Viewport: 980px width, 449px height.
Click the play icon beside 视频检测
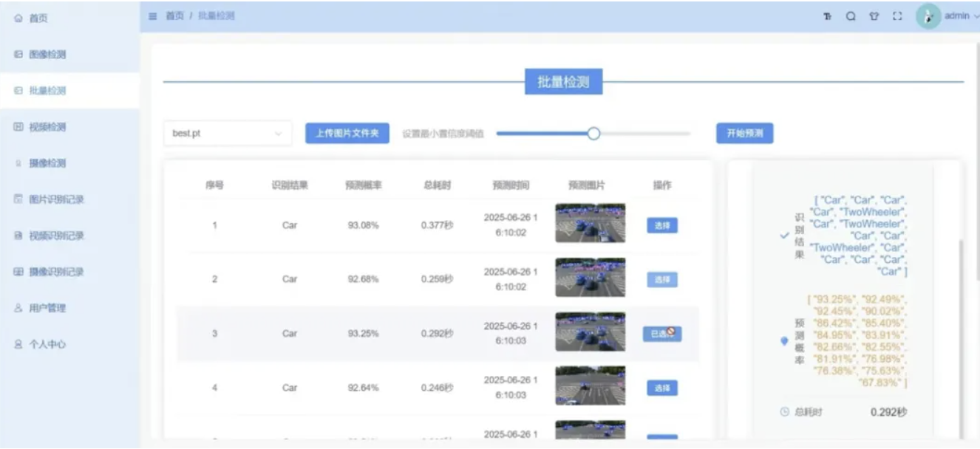coord(18,127)
